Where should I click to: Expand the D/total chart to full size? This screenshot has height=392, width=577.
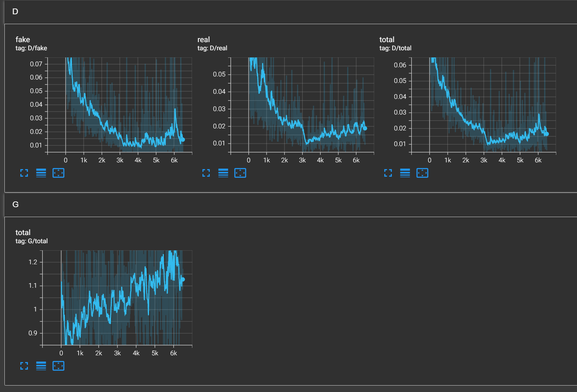[x=388, y=173]
